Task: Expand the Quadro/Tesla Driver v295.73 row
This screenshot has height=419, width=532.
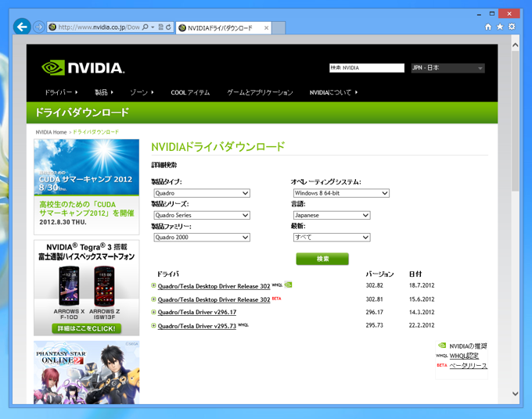Action: [153, 325]
